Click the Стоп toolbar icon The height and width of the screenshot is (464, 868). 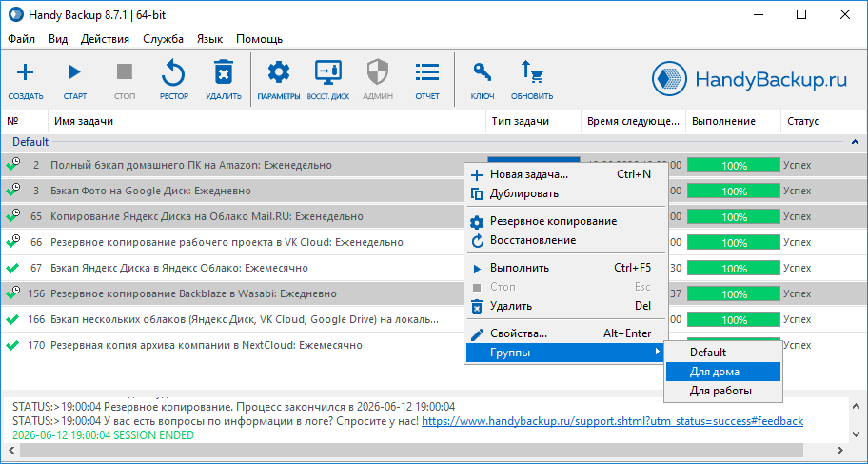(x=125, y=72)
